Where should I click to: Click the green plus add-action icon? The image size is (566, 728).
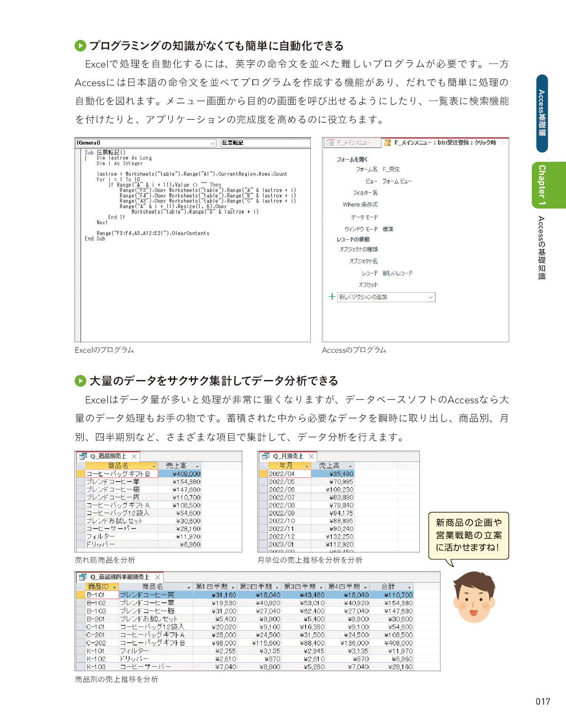click(x=332, y=297)
